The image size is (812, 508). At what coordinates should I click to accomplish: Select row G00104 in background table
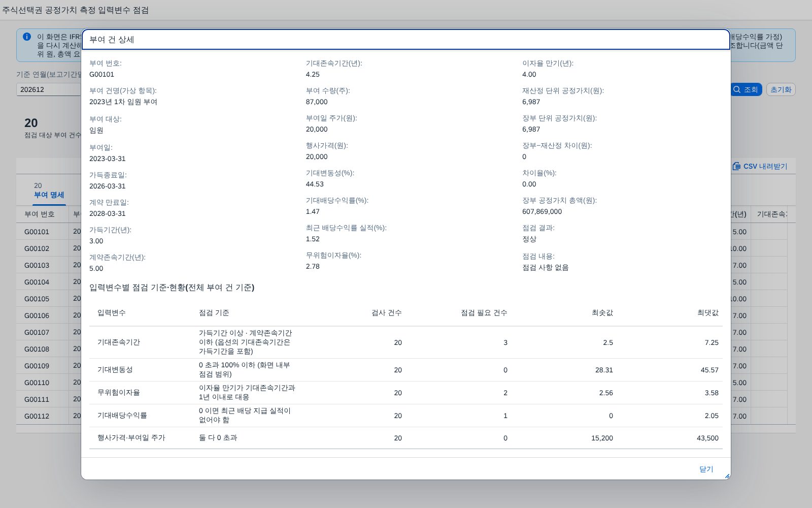point(37,282)
